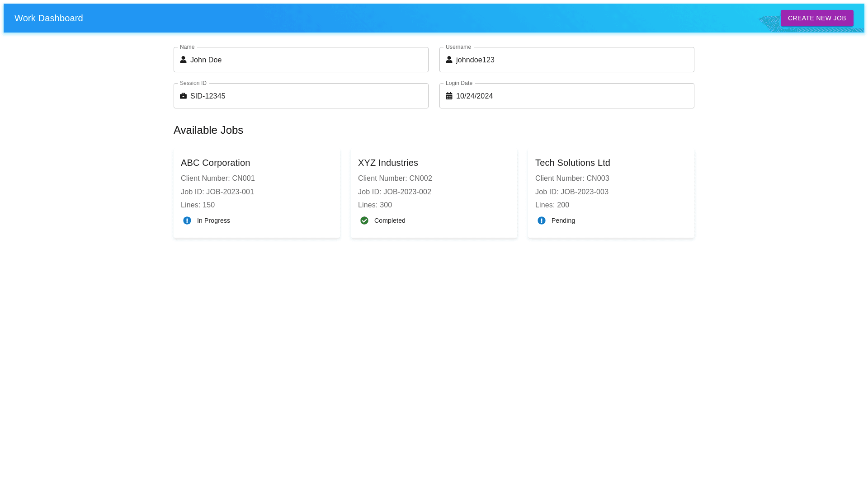Click the green Completed checkmark icon
Viewport: 868px width, 488px height.
click(x=364, y=221)
